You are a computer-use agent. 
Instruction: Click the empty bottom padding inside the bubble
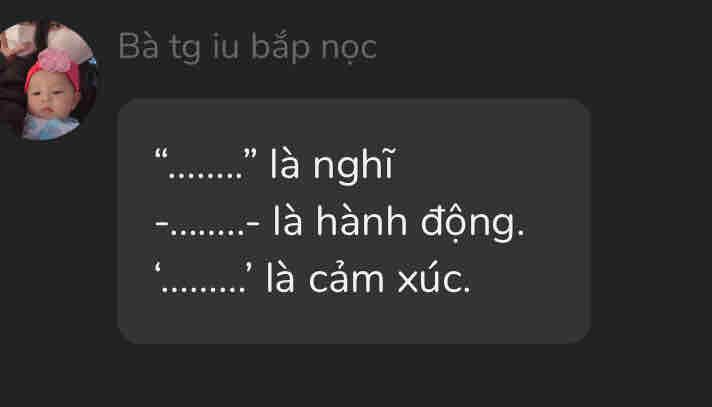click(x=354, y=322)
